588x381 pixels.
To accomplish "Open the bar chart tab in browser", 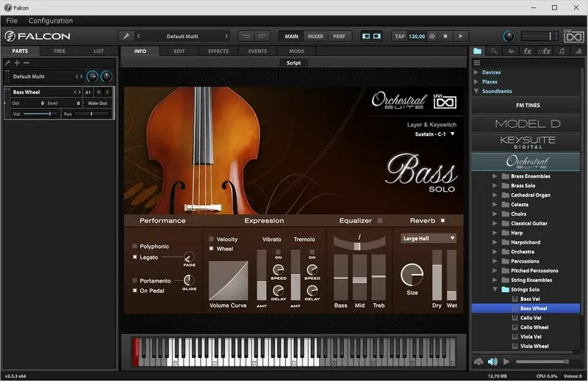I will click(x=578, y=51).
